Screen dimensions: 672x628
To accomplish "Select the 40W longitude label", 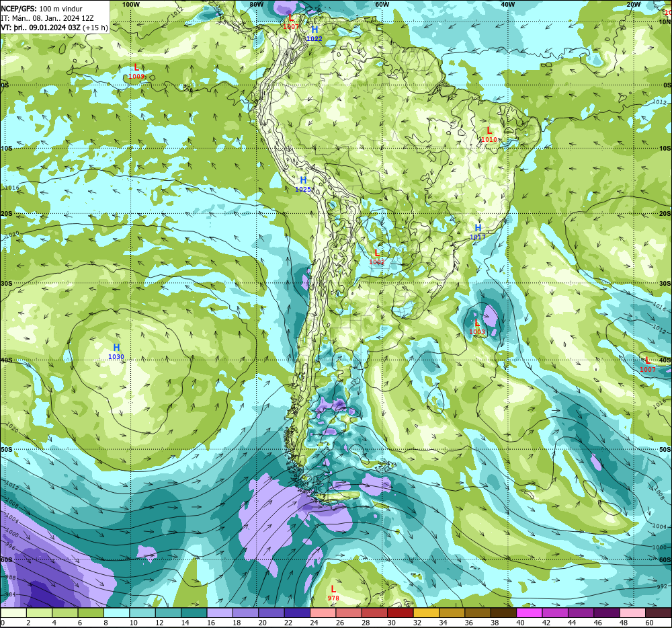I will click(507, 4).
